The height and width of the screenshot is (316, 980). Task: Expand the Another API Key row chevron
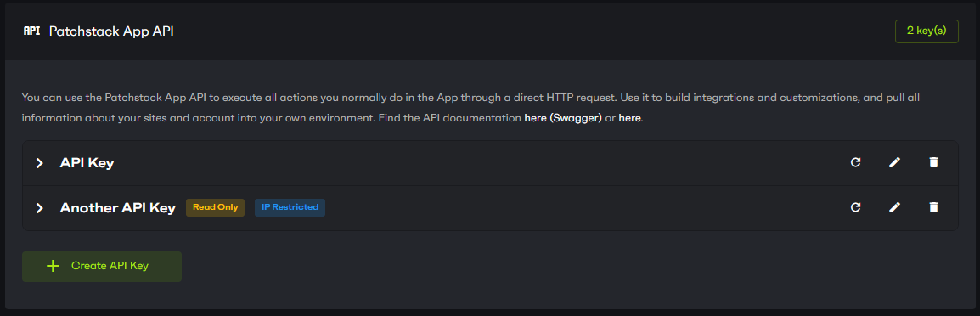tap(39, 208)
